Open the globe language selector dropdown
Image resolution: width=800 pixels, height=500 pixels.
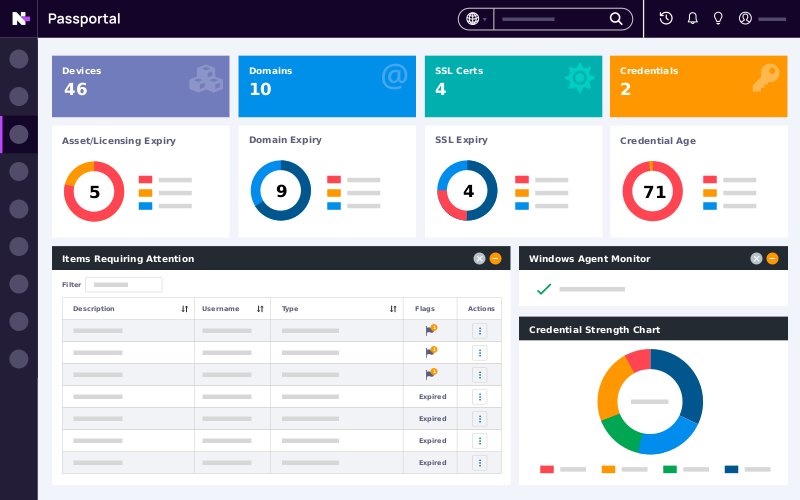coord(476,19)
